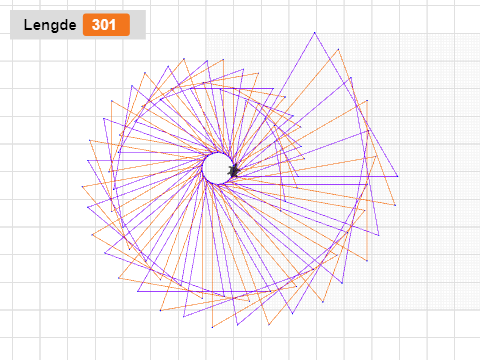Screen dimensions: 480x360
Task: Click the vertical orange line on the right side
Action: (367, 180)
